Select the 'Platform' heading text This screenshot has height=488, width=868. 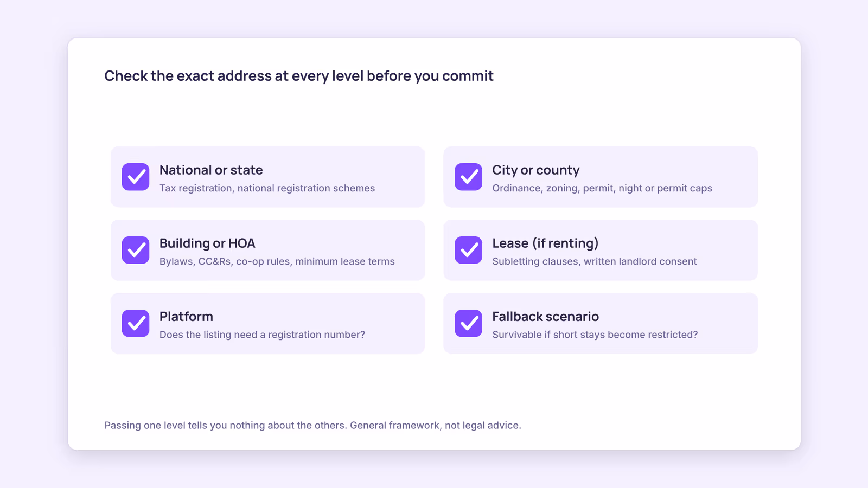[186, 317]
